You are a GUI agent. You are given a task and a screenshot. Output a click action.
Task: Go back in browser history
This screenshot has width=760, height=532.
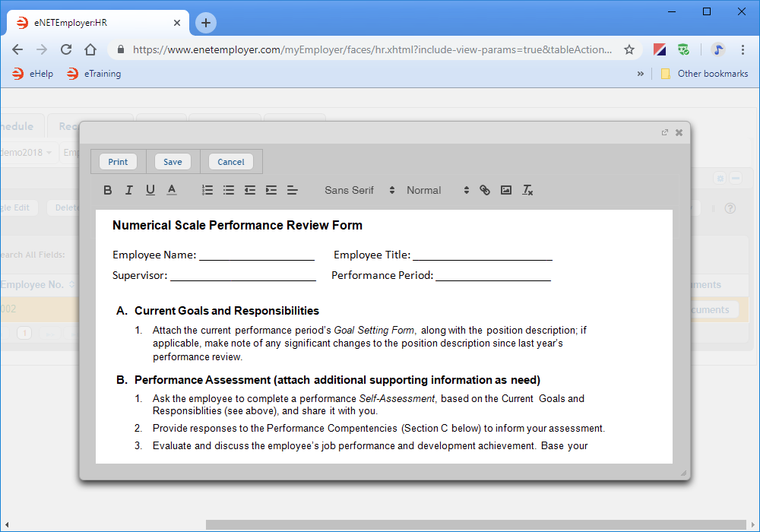pos(17,49)
